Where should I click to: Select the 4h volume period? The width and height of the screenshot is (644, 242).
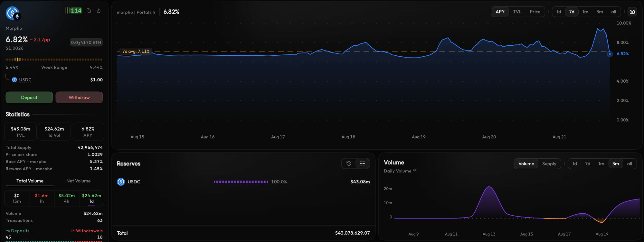pos(67,198)
